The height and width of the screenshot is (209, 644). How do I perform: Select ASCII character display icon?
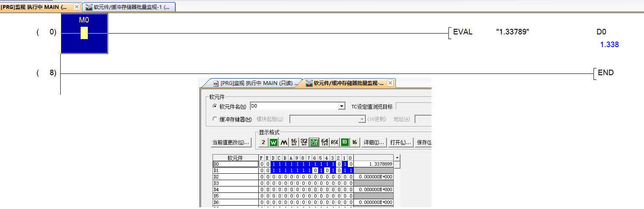(335, 142)
